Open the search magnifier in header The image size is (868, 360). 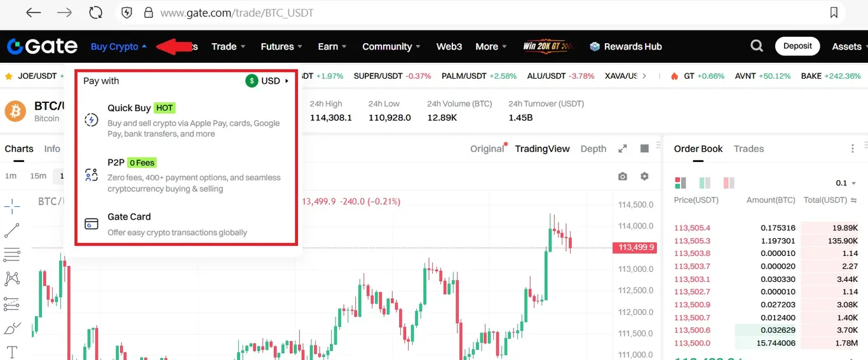[757, 46]
